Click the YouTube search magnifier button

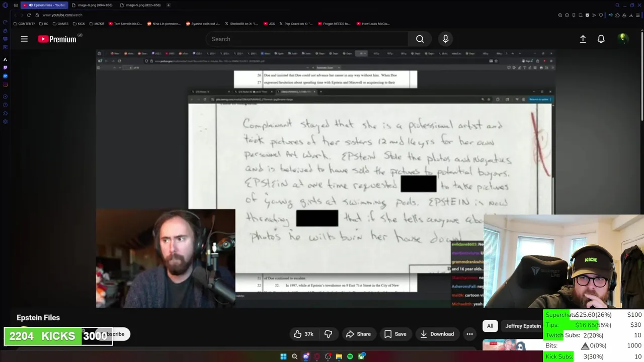point(420,39)
